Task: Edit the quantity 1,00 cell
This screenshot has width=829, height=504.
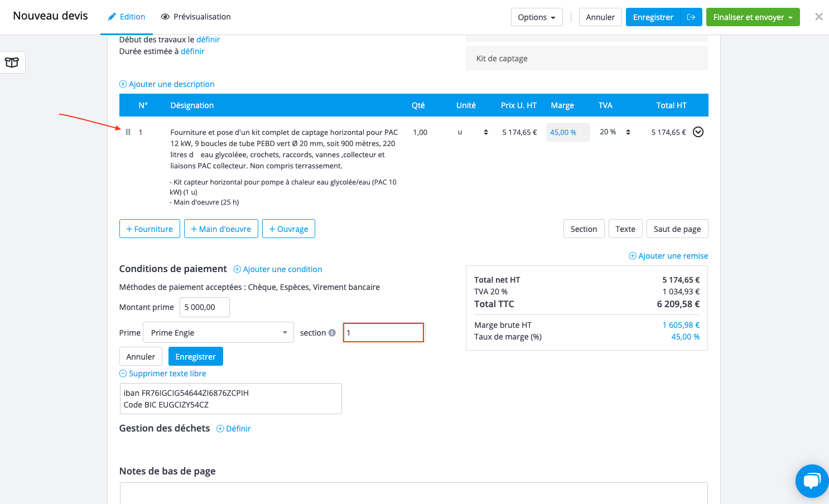Action: click(x=420, y=132)
